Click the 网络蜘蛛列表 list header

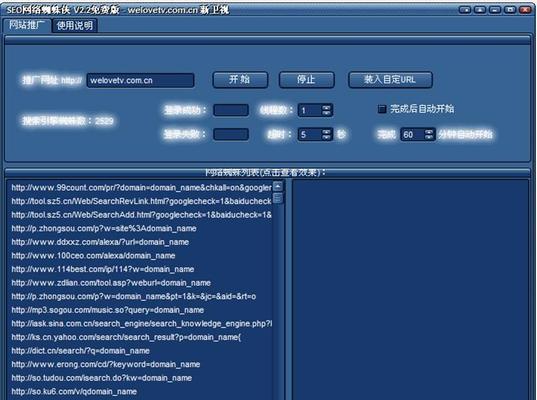pos(265,172)
